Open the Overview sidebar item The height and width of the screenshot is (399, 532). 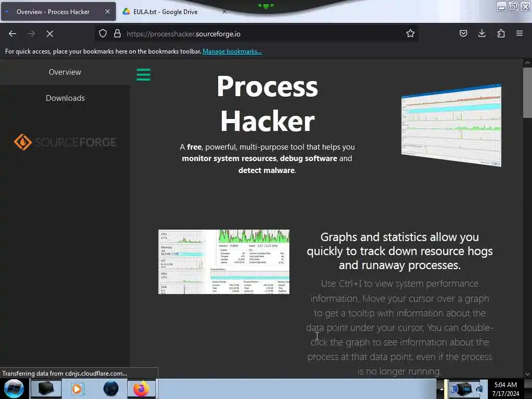[x=65, y=72]
